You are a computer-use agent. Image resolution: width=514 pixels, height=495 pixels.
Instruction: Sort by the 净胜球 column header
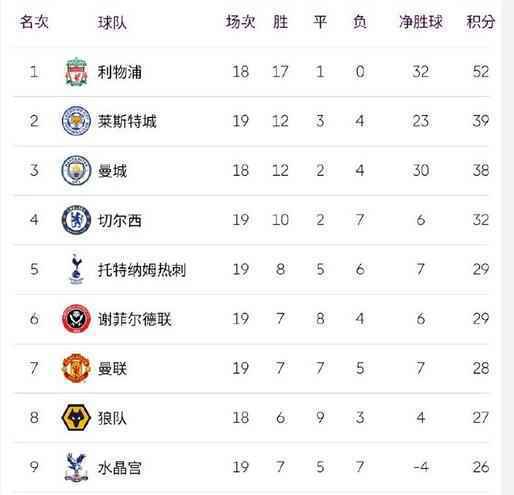(421, 22)
